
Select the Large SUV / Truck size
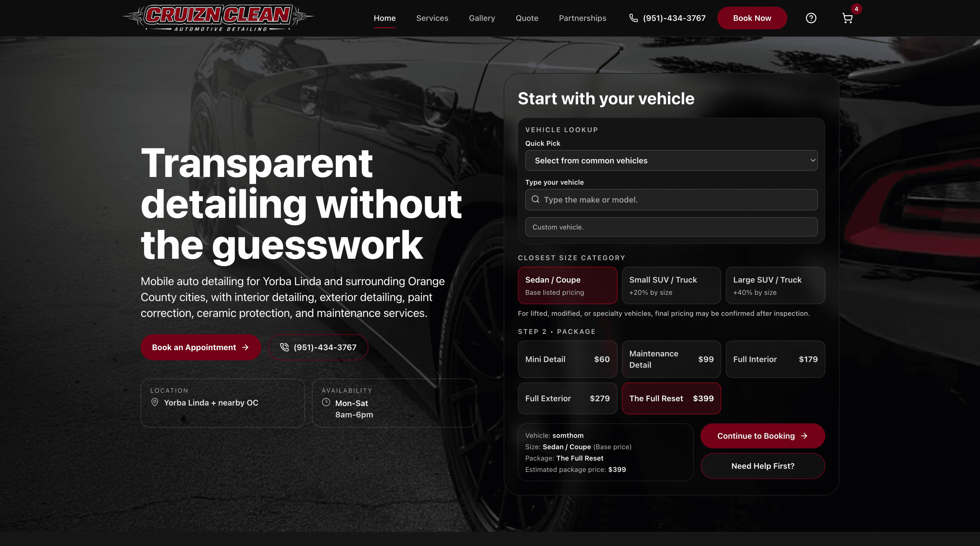[775, 285]
